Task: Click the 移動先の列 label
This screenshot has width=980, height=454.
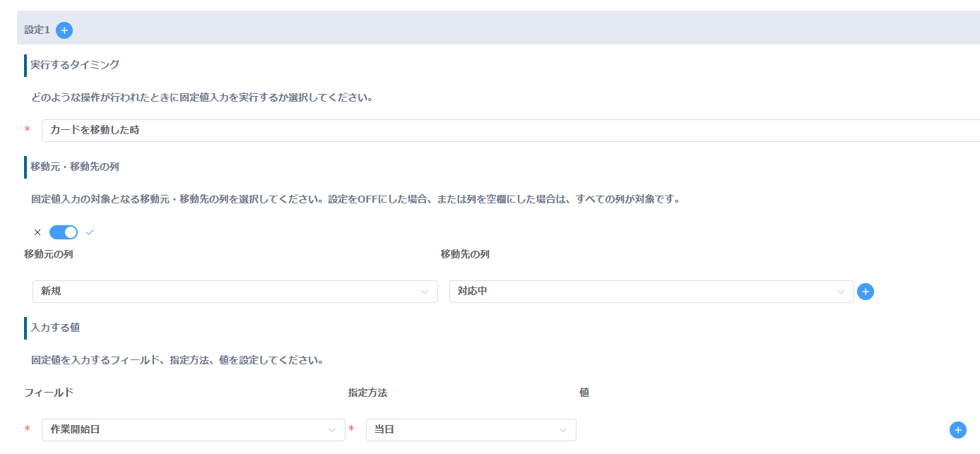Action: (x=465, y=254)
